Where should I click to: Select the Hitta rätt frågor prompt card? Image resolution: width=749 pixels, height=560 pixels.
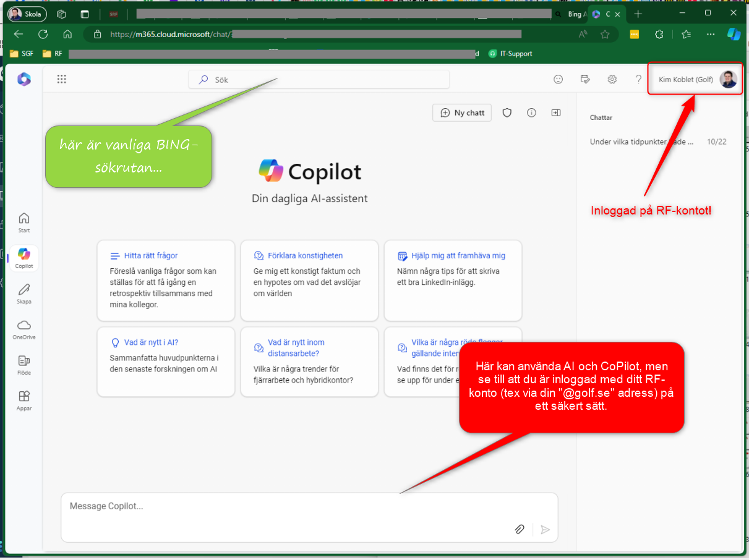point(166,281)
